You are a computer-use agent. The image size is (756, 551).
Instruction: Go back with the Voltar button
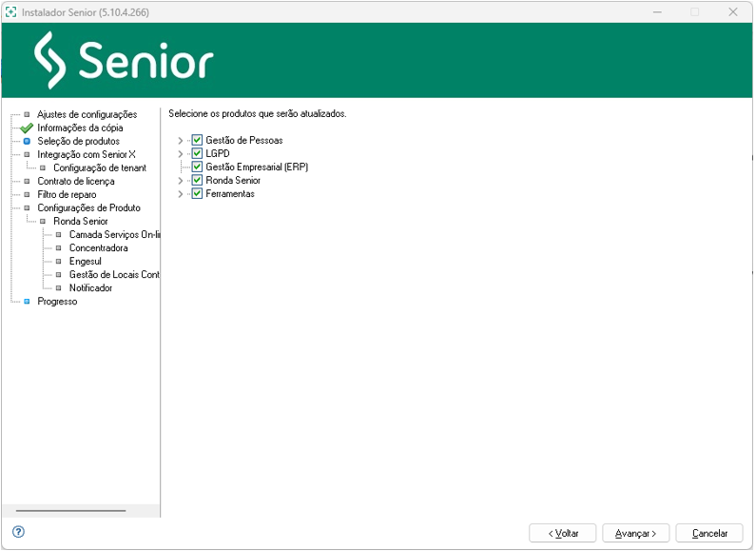coord(563,534)
